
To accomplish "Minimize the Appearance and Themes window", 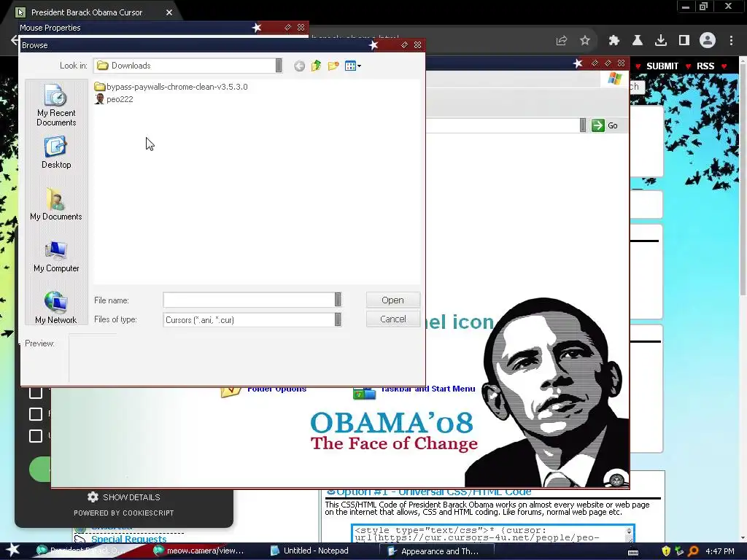I will tap(595, 63).
